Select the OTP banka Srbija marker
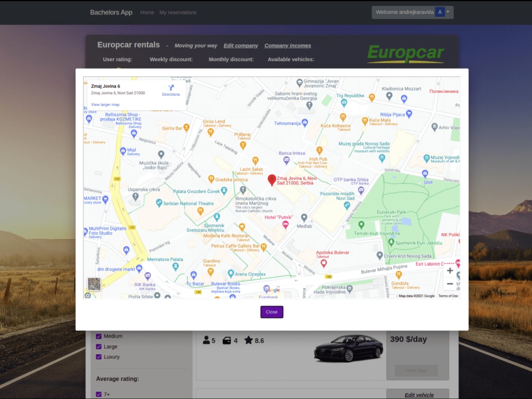This screenshot has width=532, height=399. pyautogui.click(x=361, y=190)
